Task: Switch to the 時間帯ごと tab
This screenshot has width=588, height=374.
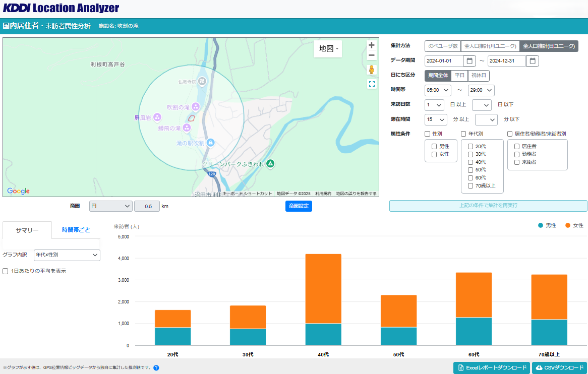Action: [76, 230]
